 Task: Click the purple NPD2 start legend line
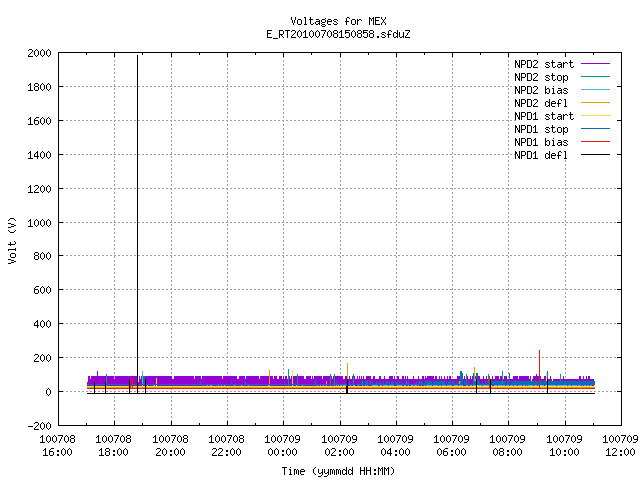coord(595,64)
